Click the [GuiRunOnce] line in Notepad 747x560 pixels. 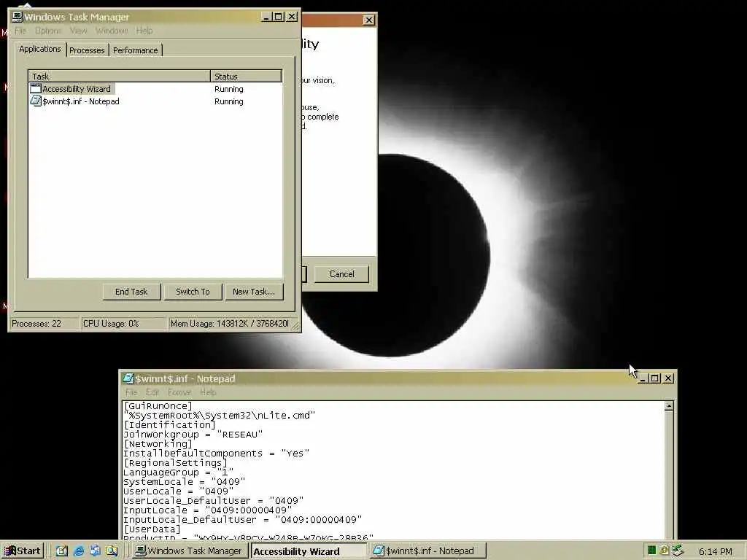[158, 406]
